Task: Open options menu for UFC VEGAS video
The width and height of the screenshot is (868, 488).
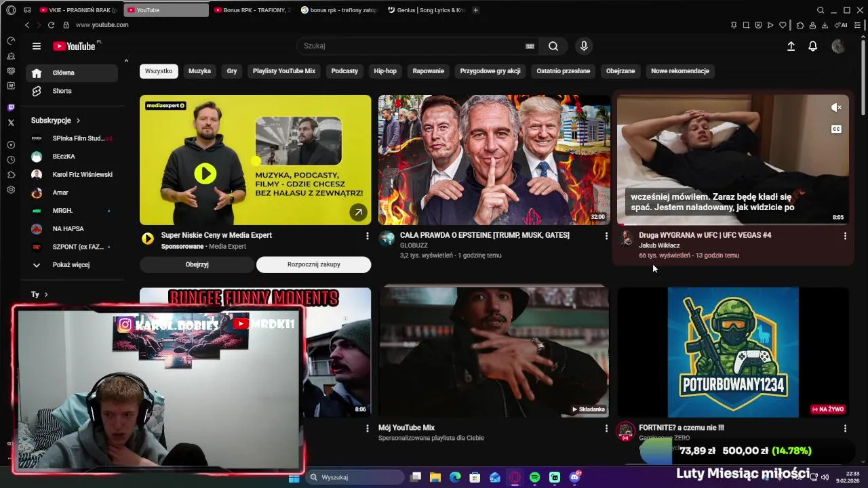Action: pos(845,236)
